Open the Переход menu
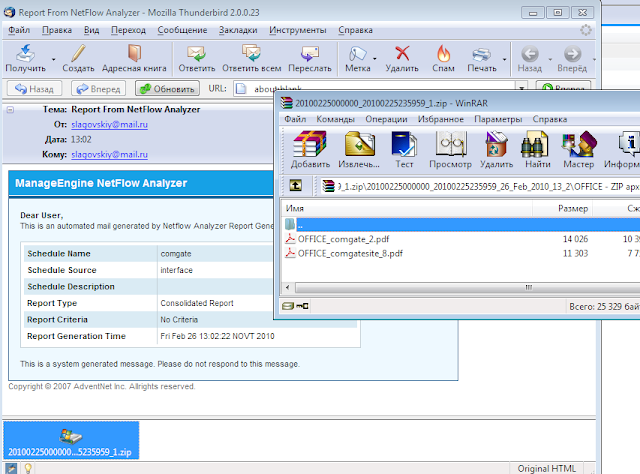Screen dimensions: 640x474 click(128, 30)
